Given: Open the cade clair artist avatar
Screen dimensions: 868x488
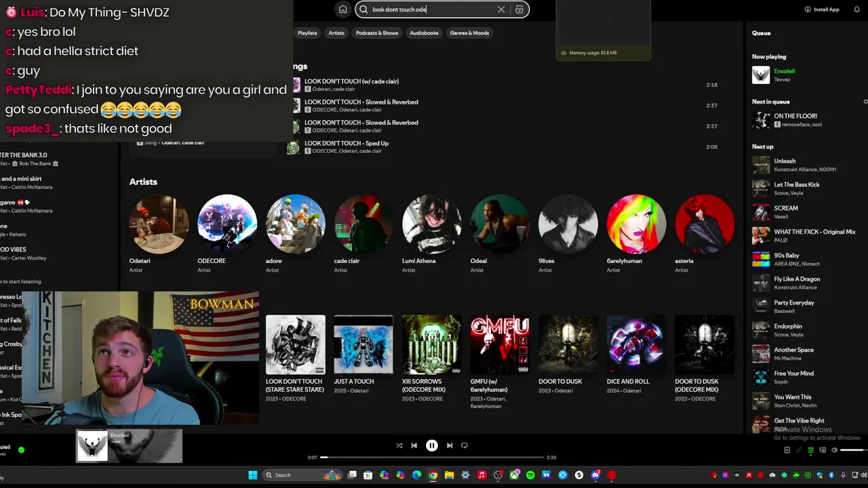Looking at the screenshot, I should tap(363, 224).
